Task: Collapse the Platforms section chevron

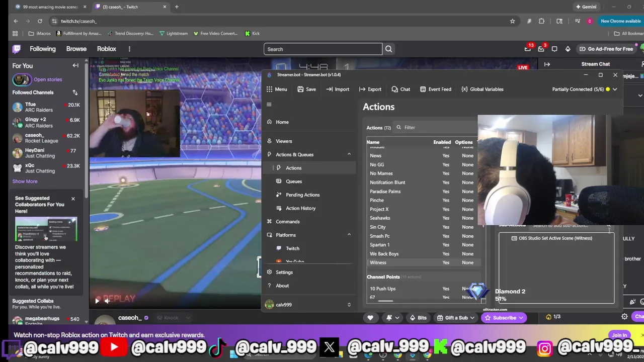Action: [x=349, y=235]
